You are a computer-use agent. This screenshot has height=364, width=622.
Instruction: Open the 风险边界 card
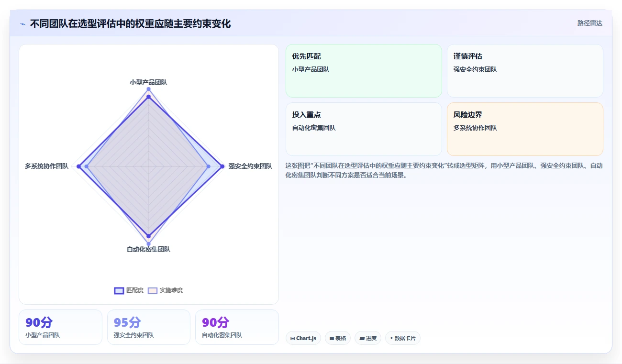click(x=525, y=129)
